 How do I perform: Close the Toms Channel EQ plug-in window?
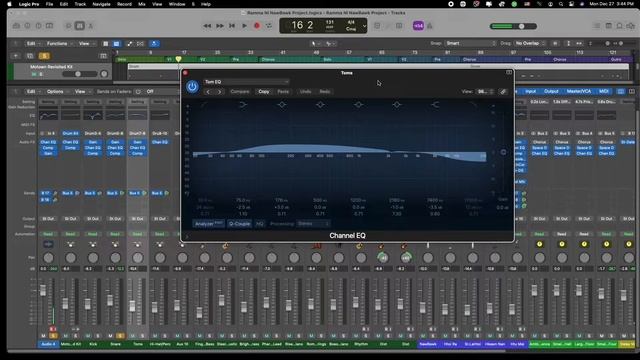(185, 73)
